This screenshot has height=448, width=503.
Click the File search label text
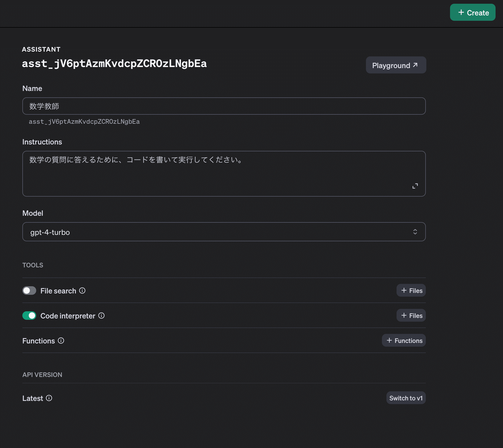coord(58,291)
